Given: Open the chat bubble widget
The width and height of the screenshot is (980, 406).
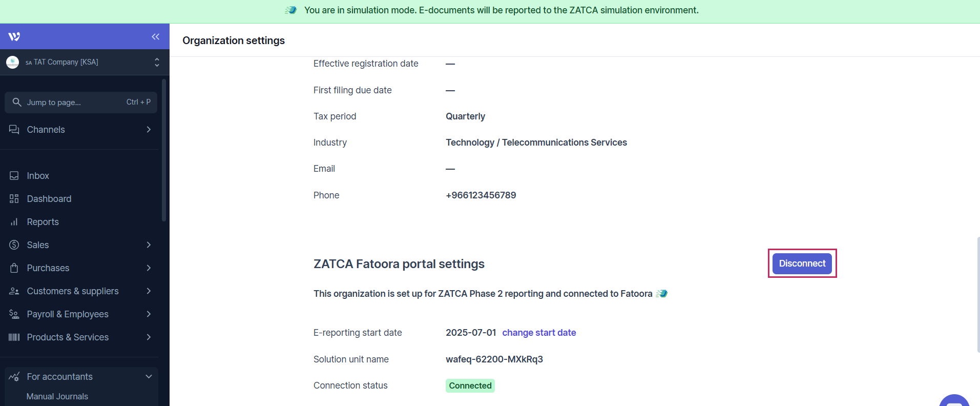Looking at the screenshot, I should [x=954, y=401].
